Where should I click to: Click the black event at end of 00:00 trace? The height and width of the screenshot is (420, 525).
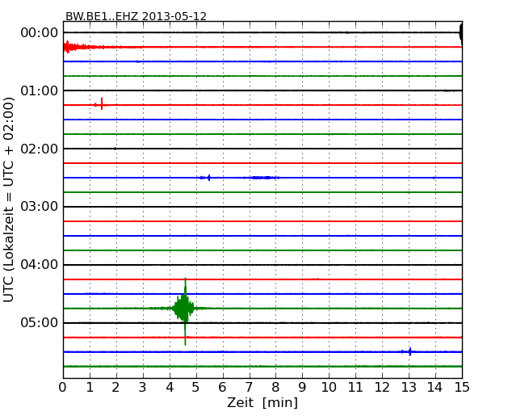pos(461,33)
